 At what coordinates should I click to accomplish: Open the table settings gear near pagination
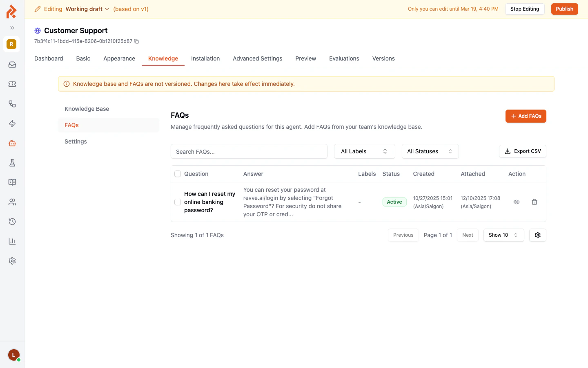[537, 235]
